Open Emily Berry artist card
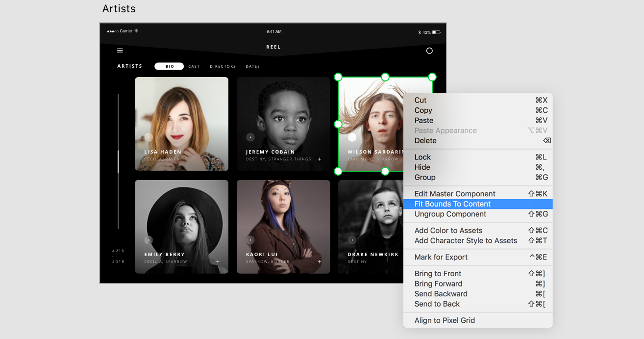The width and height of the screenshot is (644, 339). pos(181,227)
